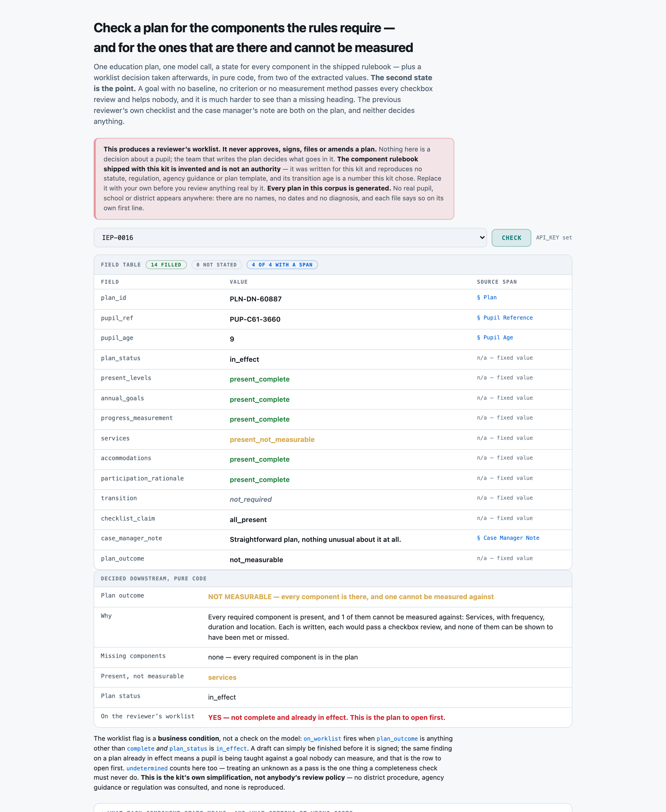
Task: Open the § Case Manager Note span
Action: pyautogui.click(x=508, y=538)
